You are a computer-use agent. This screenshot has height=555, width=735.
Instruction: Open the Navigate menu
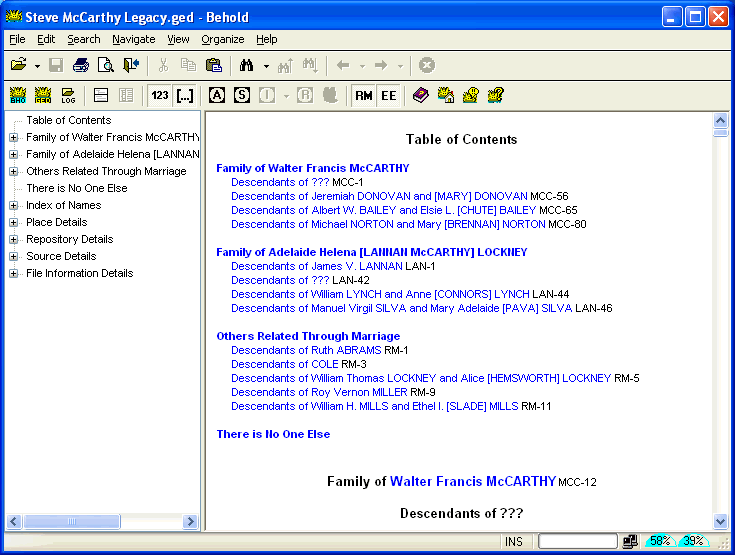(x=134, y=39)
